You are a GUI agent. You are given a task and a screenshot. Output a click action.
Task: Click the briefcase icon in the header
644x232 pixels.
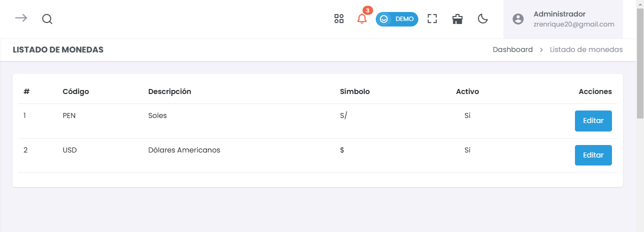click(457, 19)
